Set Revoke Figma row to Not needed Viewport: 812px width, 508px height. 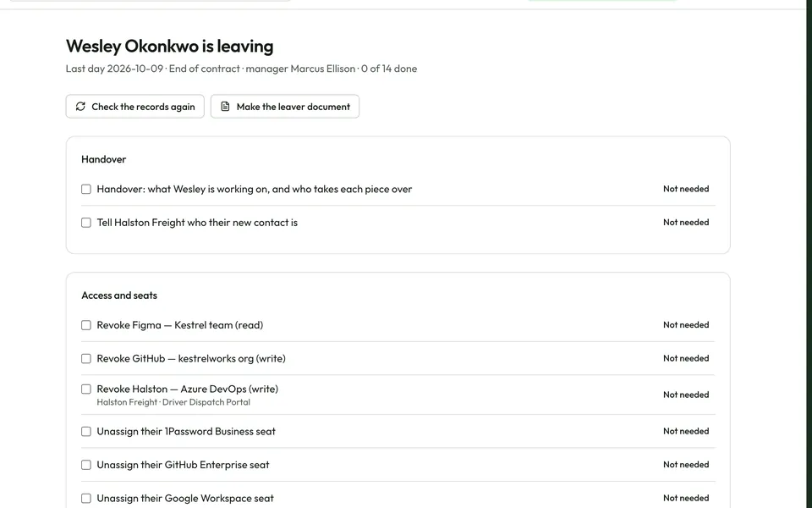(686, 324)
